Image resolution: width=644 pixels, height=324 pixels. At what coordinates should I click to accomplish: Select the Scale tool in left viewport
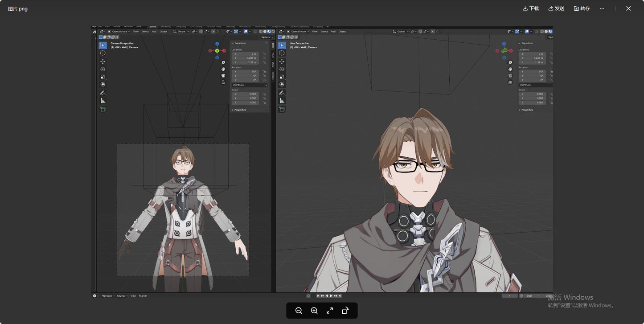click(103, 77)
